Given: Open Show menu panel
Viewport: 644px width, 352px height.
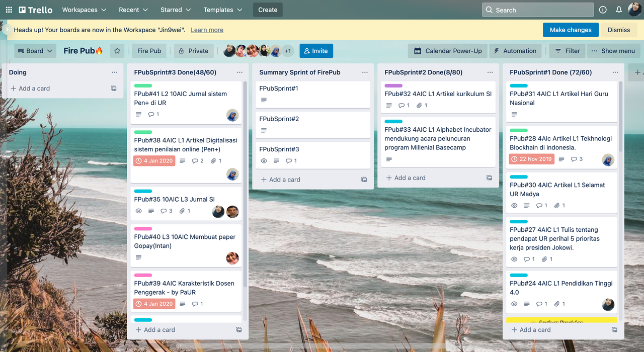Looking at the screenshot, I should coord(613,51).
